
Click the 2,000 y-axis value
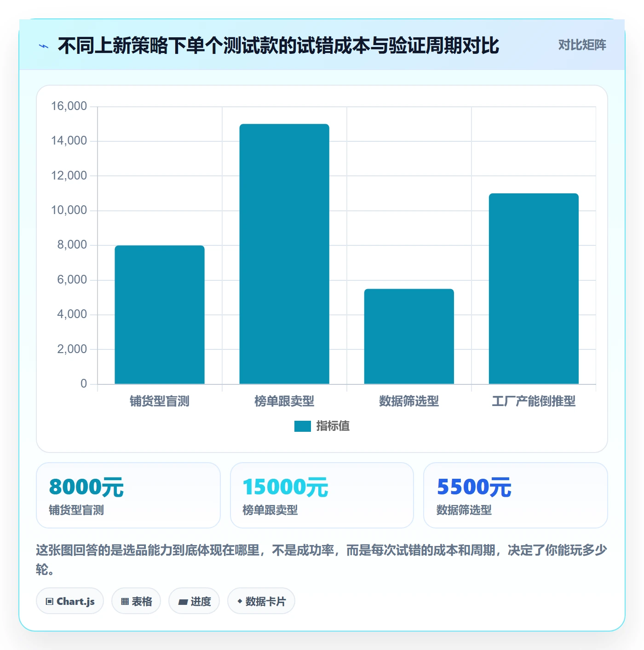tap(72, 349)
